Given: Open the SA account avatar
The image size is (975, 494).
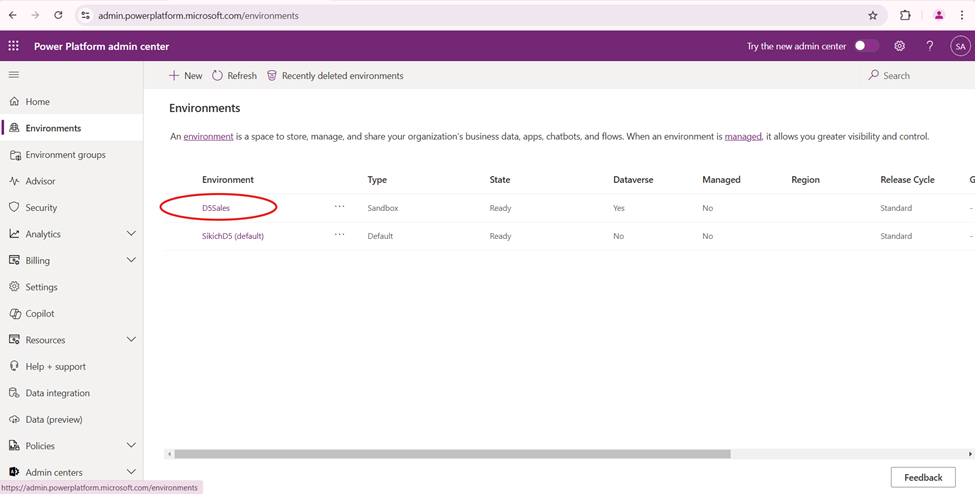Looking at the screenshot, I should (x=959, y=46).
